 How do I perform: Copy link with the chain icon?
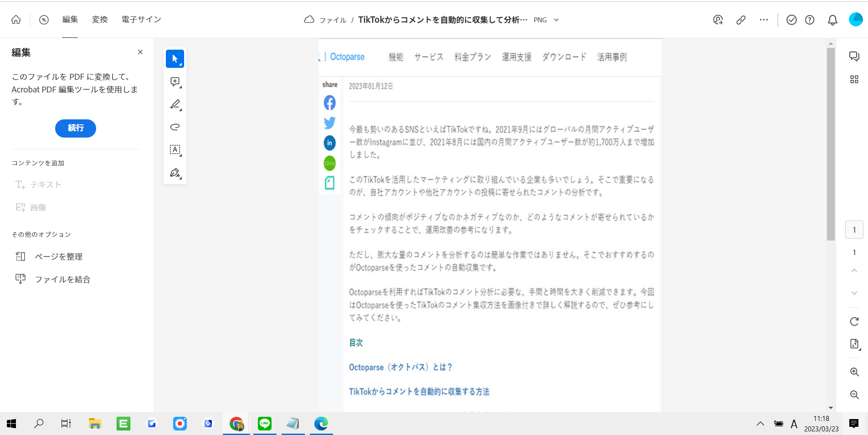(x=741, y=20)
